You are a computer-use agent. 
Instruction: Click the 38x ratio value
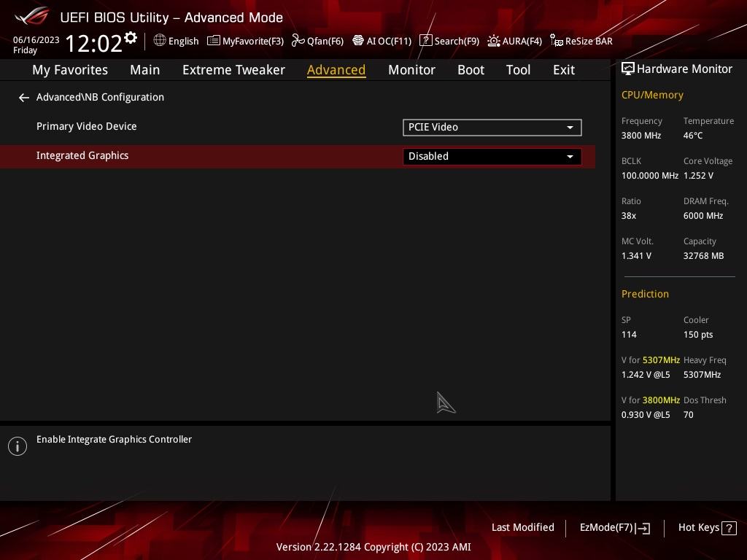click(629, 216)
